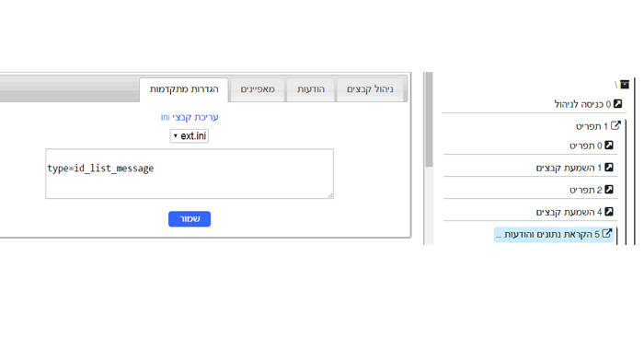
Task: Open the ext.ini file dropdown
Action: [190, 135]
